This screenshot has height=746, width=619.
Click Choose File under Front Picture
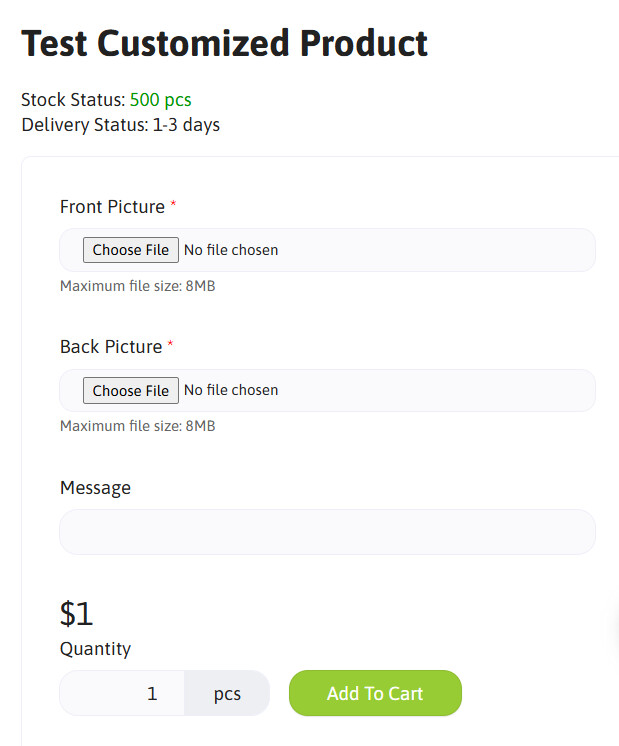point(131,250)
